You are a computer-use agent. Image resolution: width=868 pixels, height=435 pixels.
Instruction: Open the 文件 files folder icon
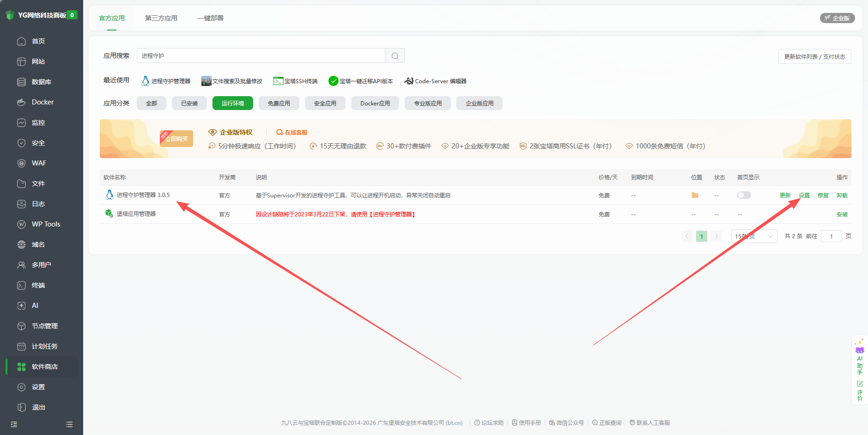(21, 184)
